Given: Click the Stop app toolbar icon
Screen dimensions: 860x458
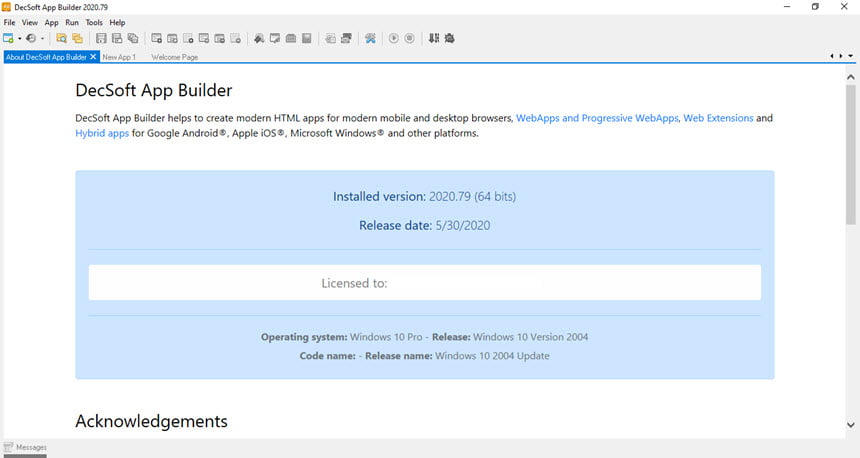Looking at the screenshot, I should 409,38.
